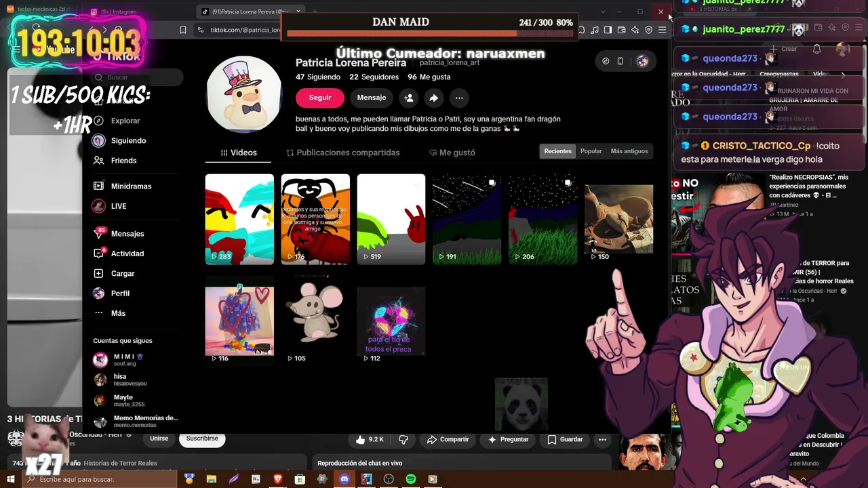The height and width of the screenshot is (488, 868).
Task: Click the YouTube Unirse button
Action: coord(159,439)
